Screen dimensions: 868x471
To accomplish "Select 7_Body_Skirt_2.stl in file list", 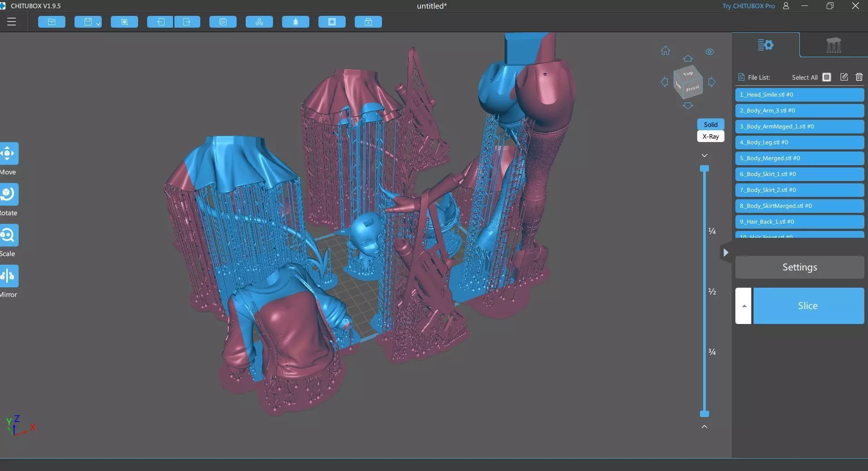I will [x=799, y=190].
